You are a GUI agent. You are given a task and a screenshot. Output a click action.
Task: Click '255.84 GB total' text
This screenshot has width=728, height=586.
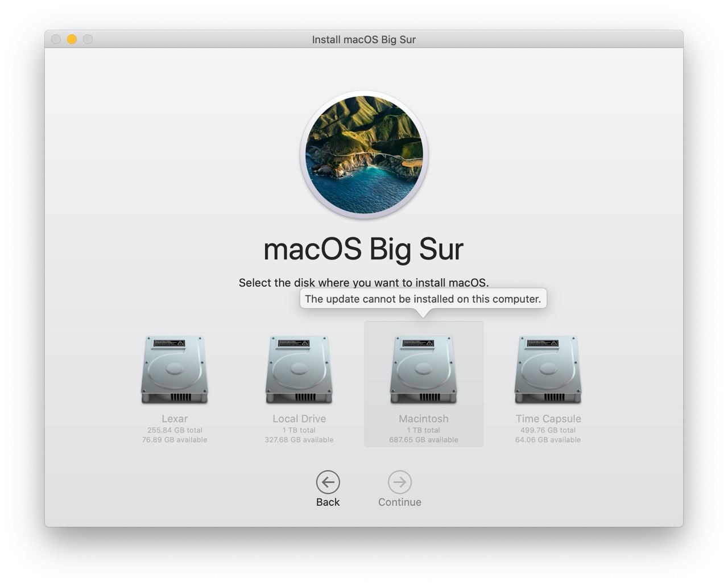175,430
